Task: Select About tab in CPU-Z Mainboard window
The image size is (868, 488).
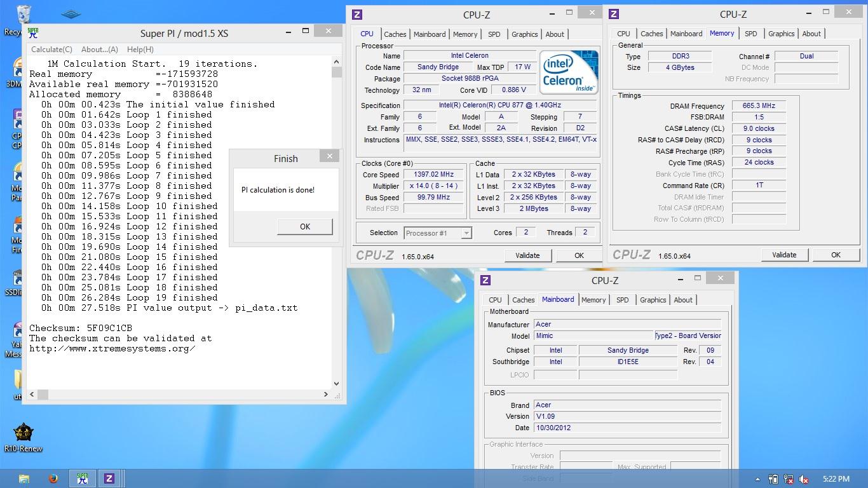Action: [x=683, y=300]
